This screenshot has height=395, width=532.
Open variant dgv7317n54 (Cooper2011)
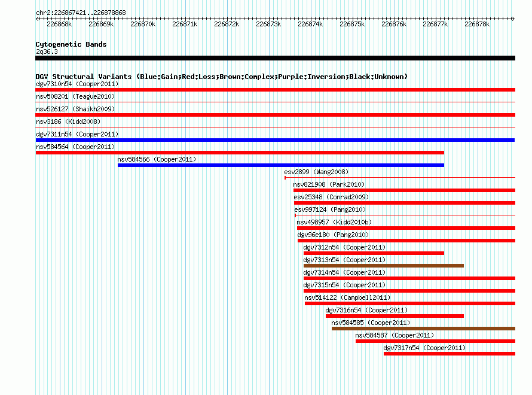(424, 348)
